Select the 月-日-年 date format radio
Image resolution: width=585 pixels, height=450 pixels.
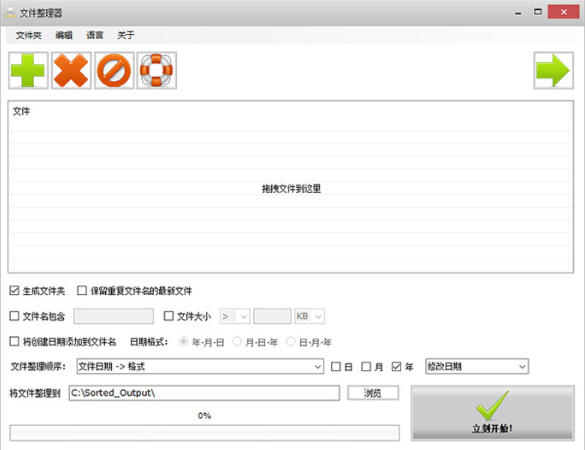tap(237, 341)
